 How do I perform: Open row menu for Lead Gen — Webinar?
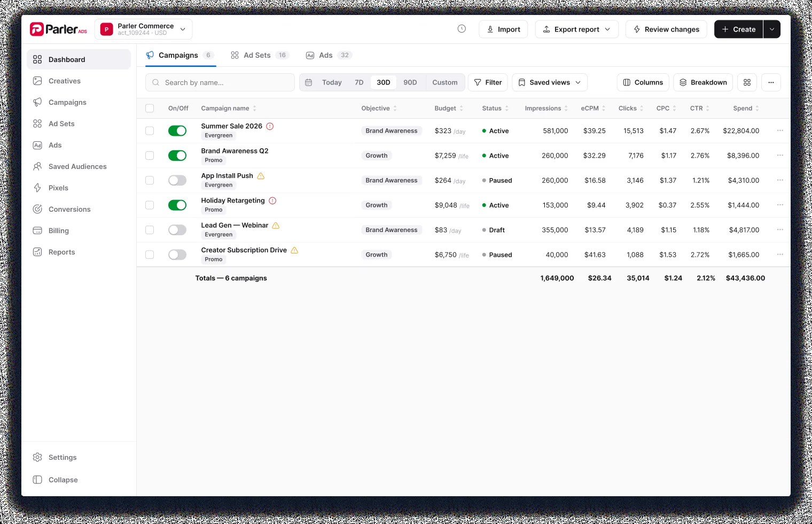(x=780, y=230)
